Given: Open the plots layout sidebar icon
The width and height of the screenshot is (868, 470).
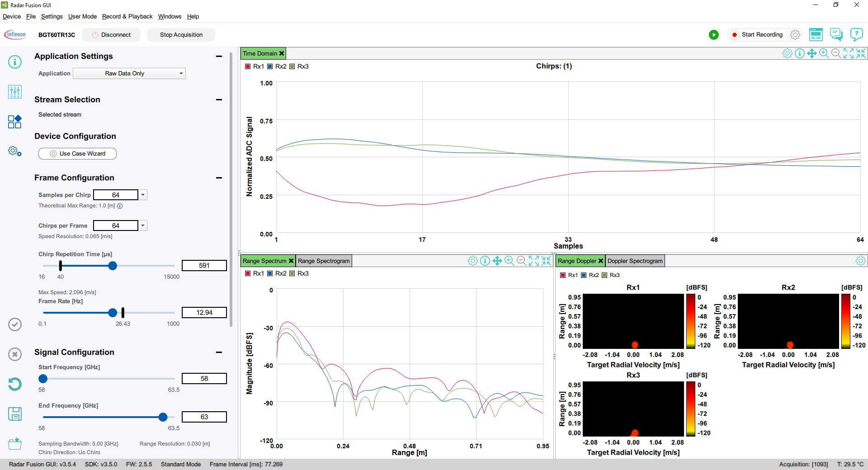Looking at the screenshot, I should click(x=15, y=122).
